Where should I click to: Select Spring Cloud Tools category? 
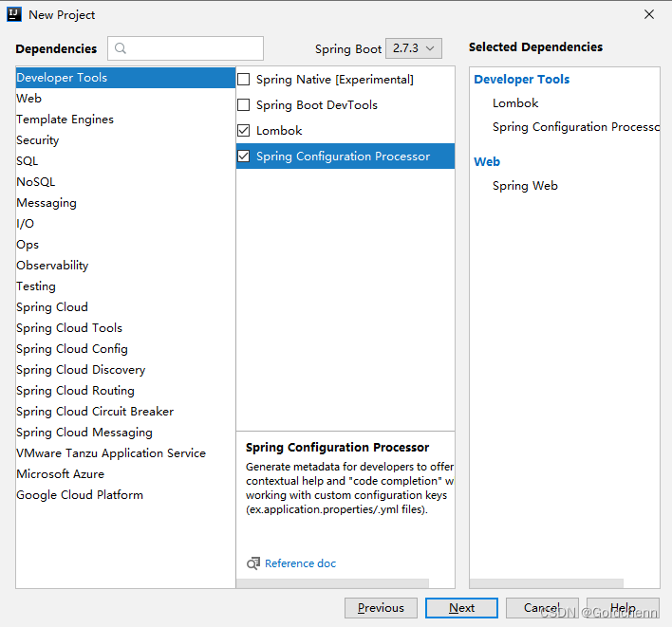[125, 328]
